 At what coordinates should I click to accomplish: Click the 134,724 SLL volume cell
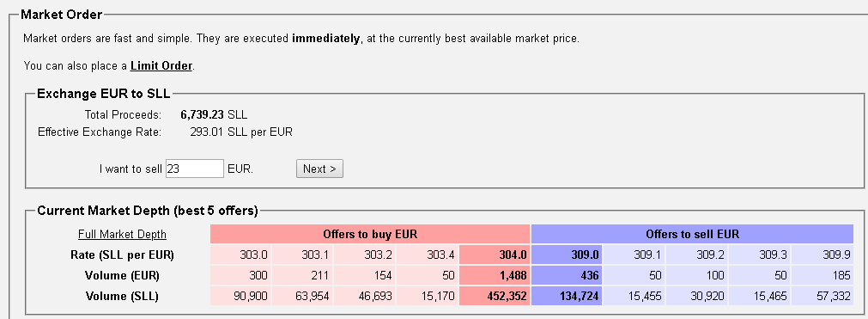click(567, 296)
